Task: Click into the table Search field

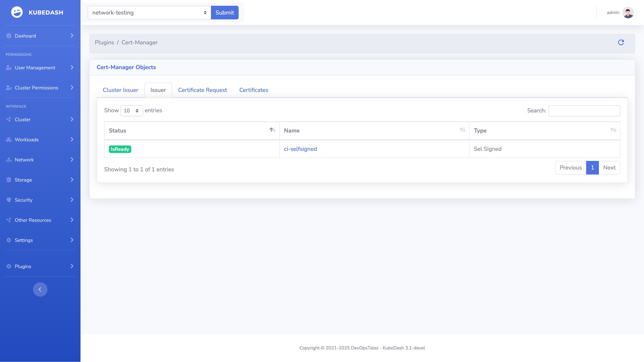Action: (x=584, y=111)
